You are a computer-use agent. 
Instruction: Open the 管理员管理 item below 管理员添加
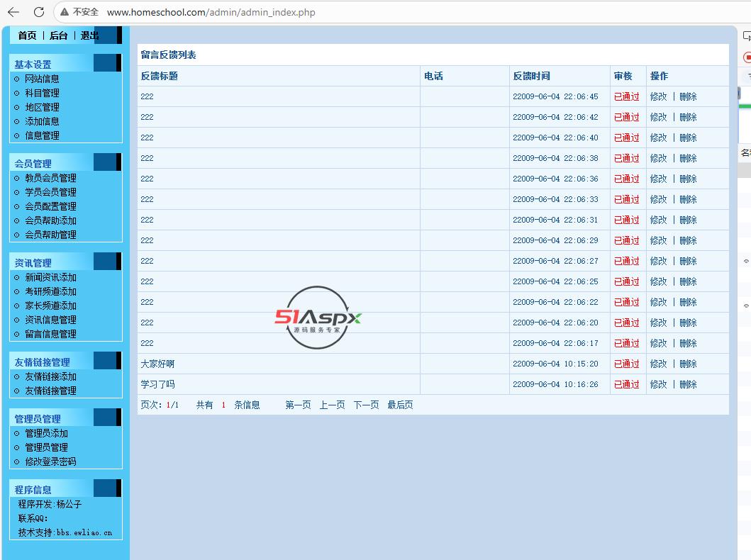pos(47,447)
